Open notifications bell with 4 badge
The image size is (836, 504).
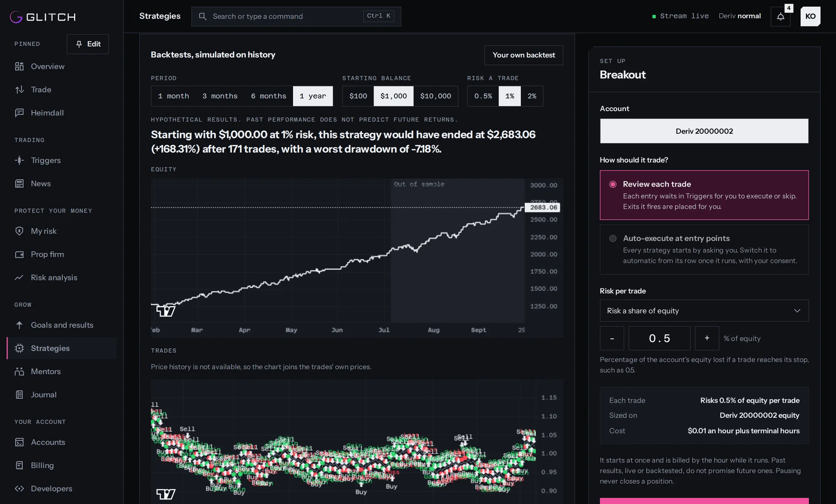pyautogui.click(x=781, y=16)
